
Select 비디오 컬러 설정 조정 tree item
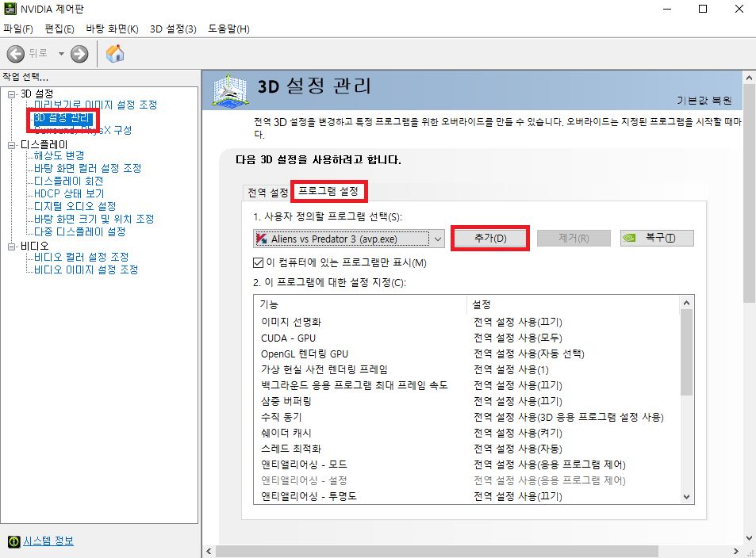[81, 257]
